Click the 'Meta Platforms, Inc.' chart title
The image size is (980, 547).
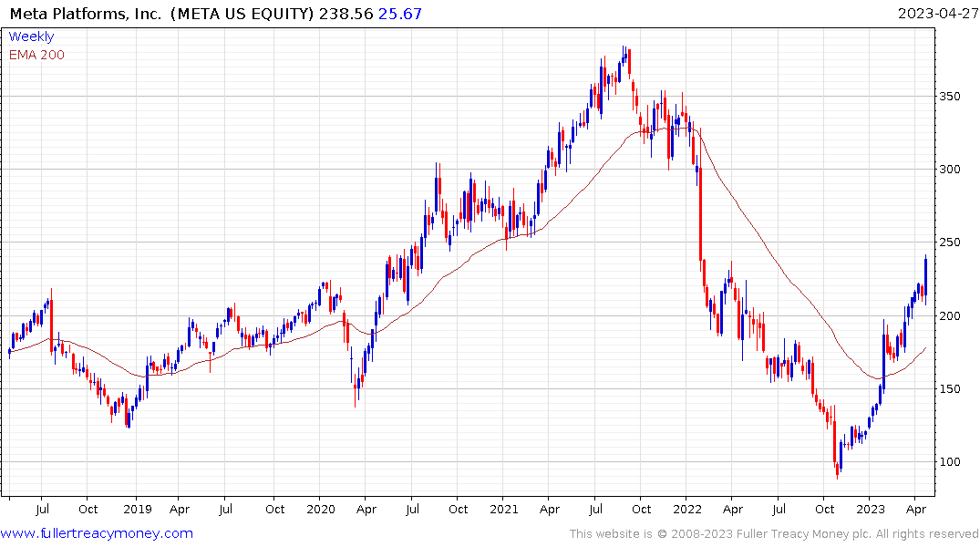[86, 14]
